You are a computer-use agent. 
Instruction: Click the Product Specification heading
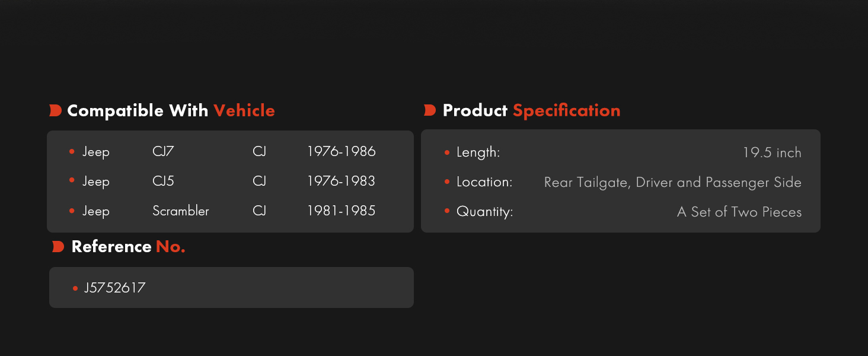(531, 110)
